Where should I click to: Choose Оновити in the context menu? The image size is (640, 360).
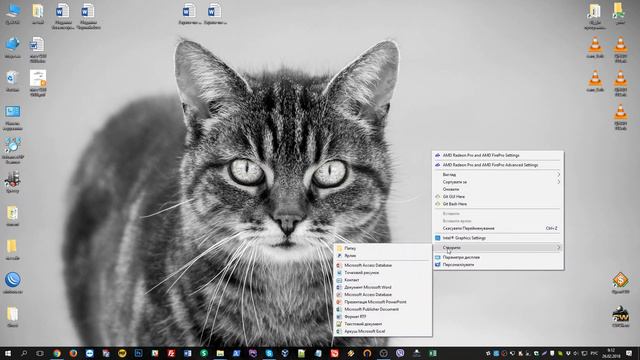[x=498, y=189]
